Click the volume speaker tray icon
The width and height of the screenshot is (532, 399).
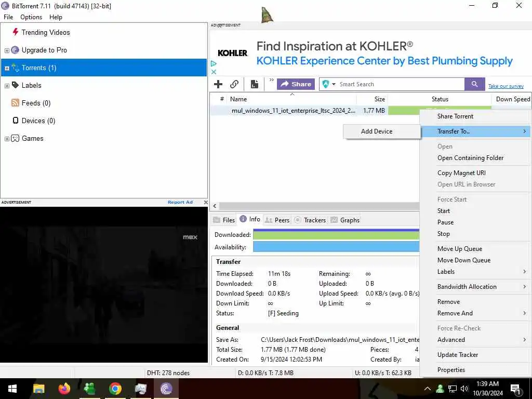coord(464,389)
